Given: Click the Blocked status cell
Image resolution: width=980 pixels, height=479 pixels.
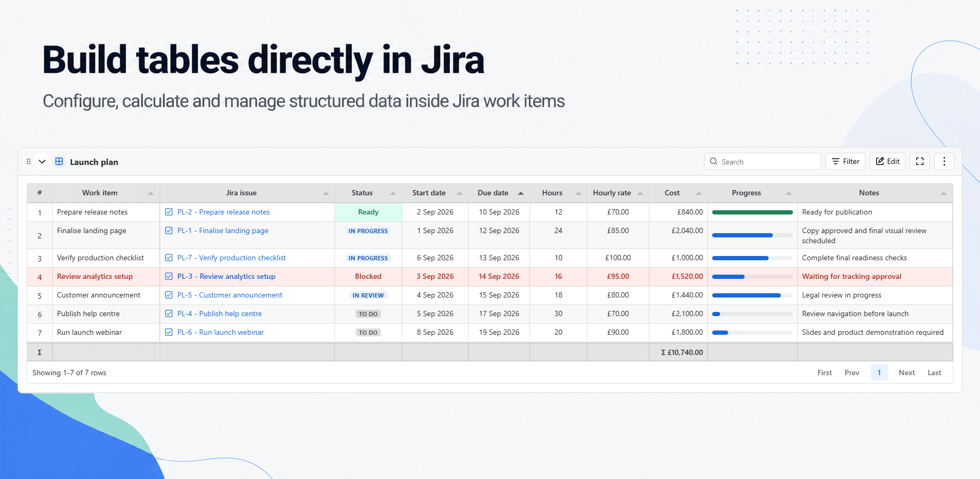Looking at the screenshot, I should pos(368,276).
